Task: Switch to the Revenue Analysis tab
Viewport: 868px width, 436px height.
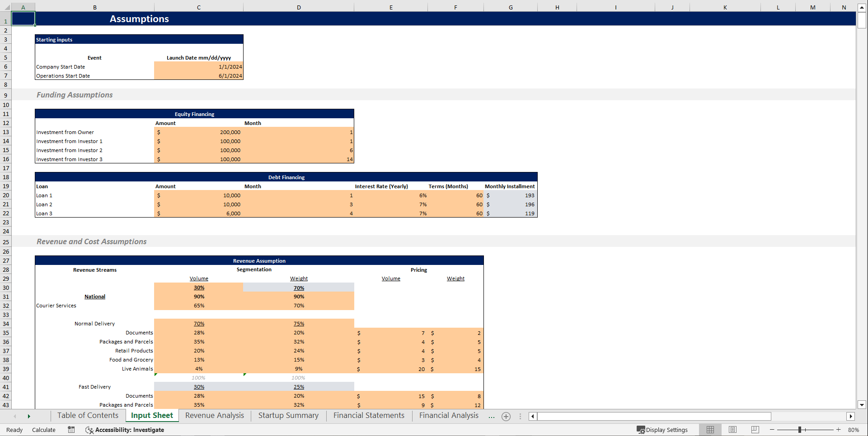Action: [214, 416]
